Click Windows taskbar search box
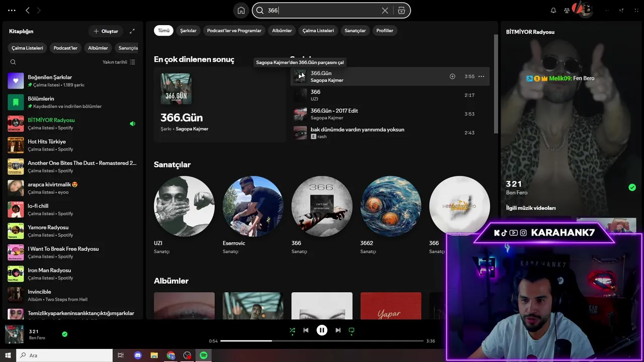This screenshot has width=644, height=362. click(64, 355)
